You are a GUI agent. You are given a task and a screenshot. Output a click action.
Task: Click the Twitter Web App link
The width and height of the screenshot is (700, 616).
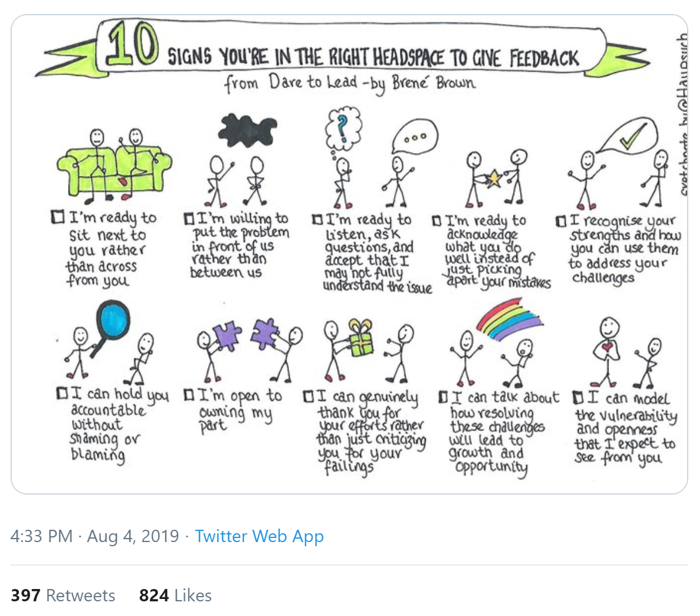(x=259, y=536)
